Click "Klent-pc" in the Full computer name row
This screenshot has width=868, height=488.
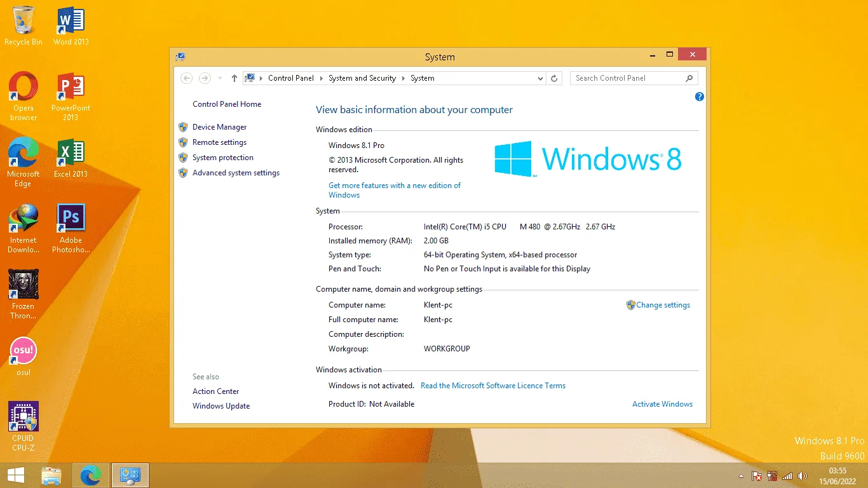coord(438,320)
